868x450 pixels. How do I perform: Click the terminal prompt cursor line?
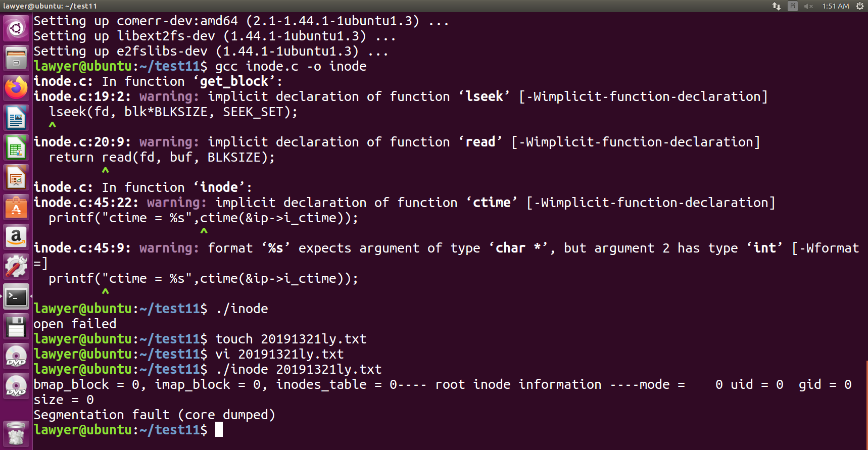219,430
